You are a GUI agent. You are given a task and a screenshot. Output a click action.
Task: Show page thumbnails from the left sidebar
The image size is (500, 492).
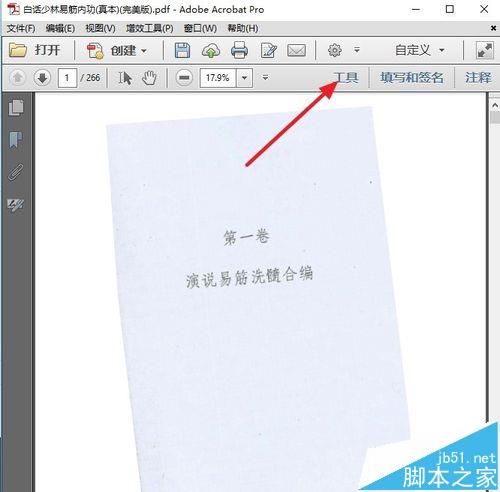click(16, 107)
